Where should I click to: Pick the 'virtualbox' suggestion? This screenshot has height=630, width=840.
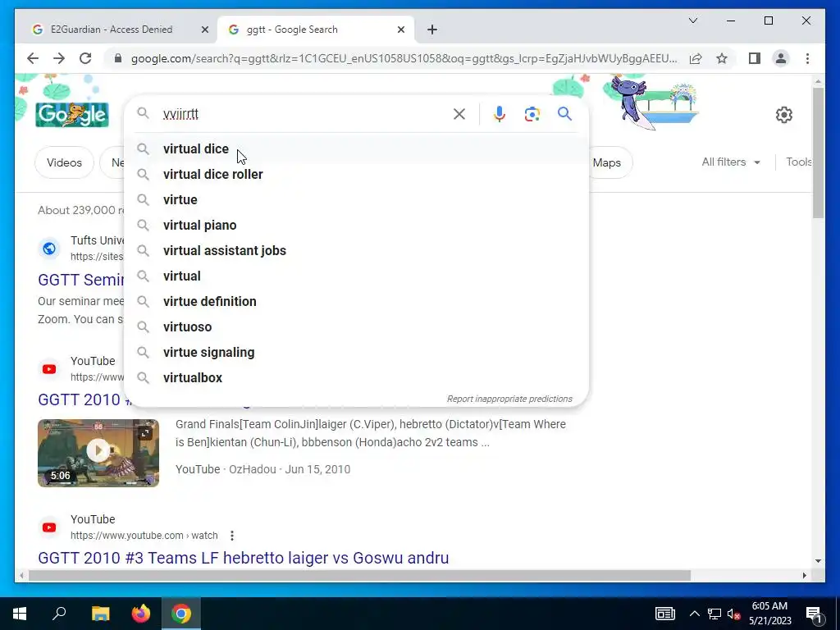[356, 377]
